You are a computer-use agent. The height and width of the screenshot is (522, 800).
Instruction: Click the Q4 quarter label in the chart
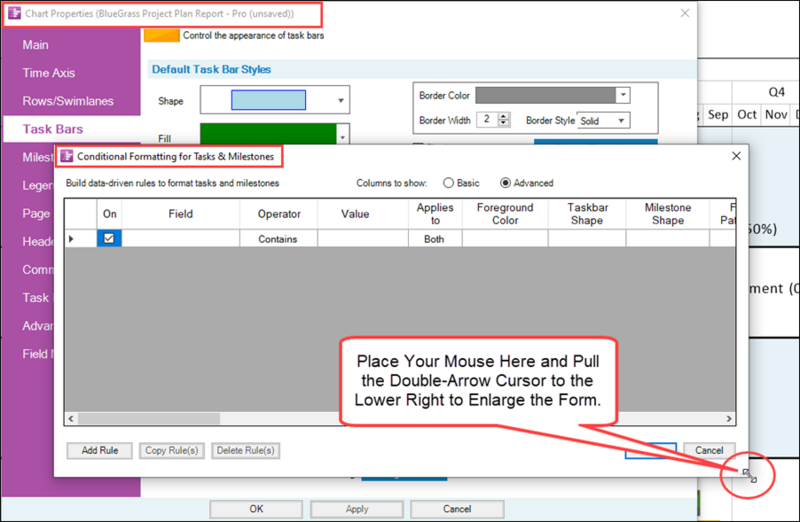coord(777,92)
